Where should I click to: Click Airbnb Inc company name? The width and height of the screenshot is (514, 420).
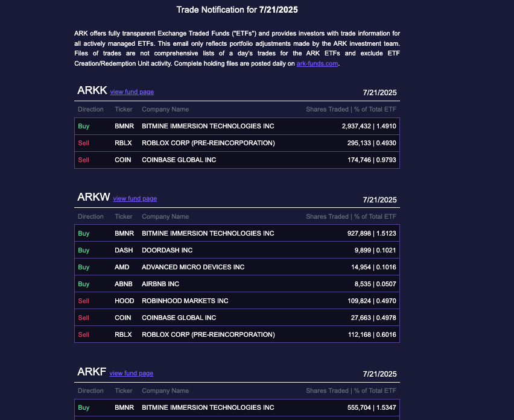pyautogui.click(x=160, y=284)
